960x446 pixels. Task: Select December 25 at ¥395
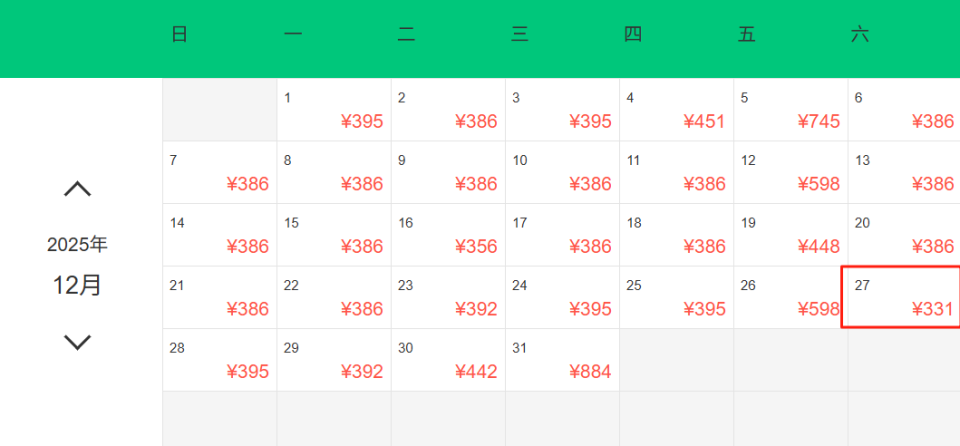point(676,297)
